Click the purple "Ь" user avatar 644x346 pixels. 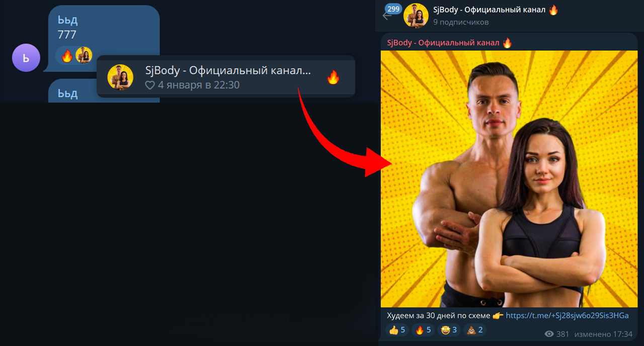click(x=26, y=58)
